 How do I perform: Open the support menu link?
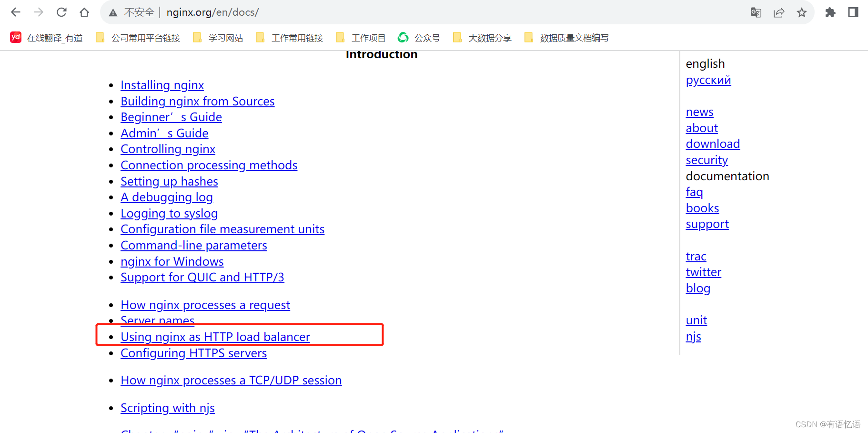point(707,224)
